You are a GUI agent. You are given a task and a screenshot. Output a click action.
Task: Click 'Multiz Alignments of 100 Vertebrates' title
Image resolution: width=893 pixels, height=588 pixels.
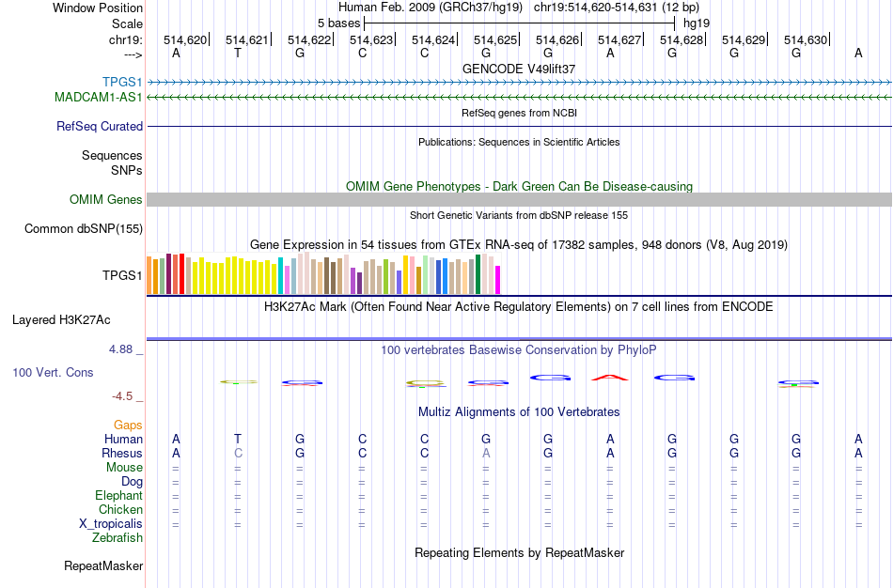(x=519, y=411)
